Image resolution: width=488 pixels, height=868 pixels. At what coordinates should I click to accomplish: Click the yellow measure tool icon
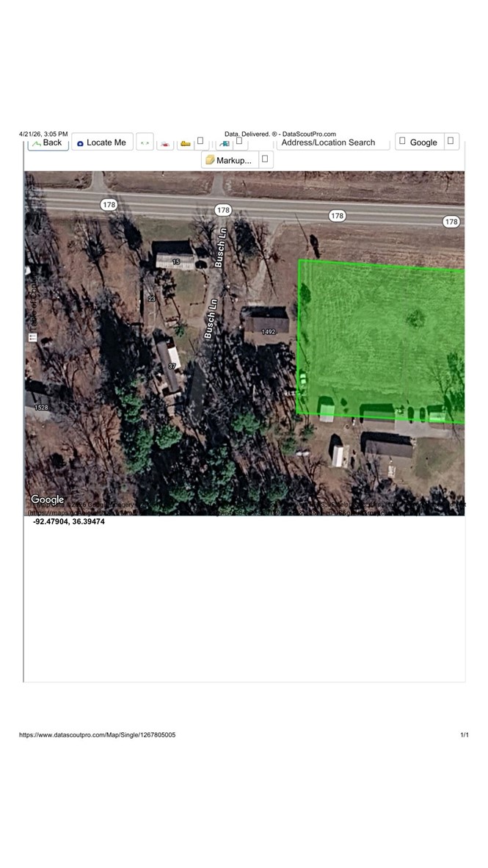click(x=186, y=142)
